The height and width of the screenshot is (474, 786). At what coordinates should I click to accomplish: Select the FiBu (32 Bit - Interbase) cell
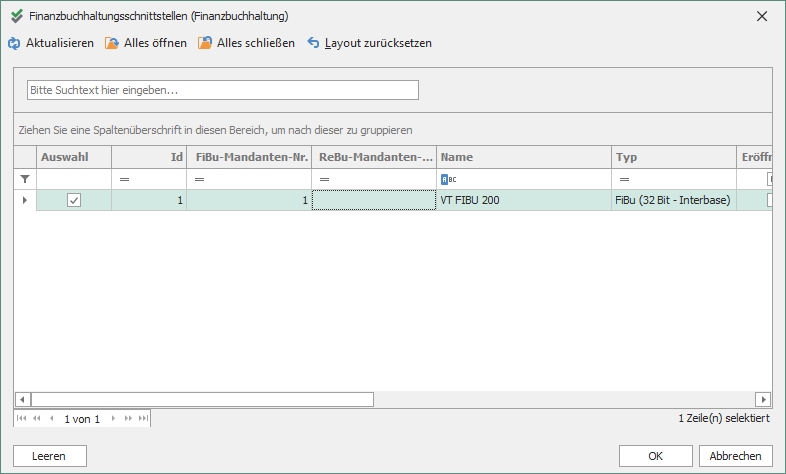(x=674, y=200)
